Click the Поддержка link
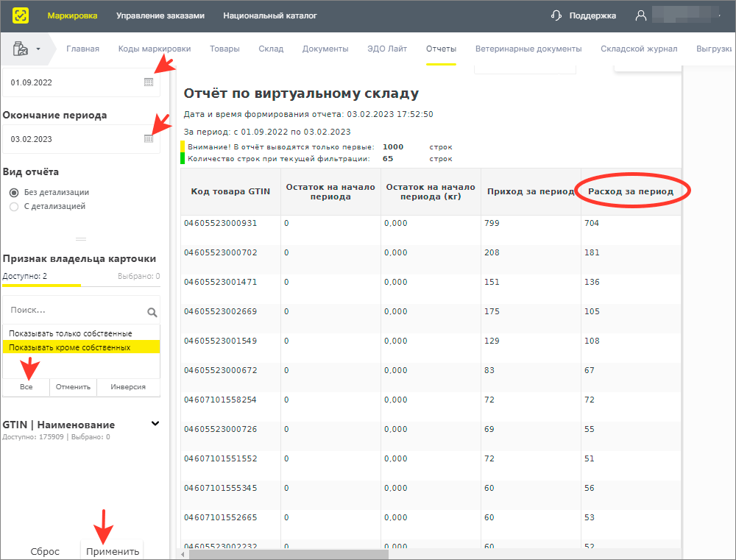Image resolution: width=736 pixels, height=560 pixels. point(592,15)
